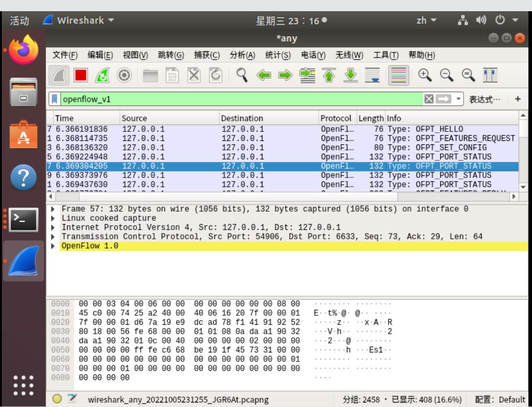The width and height of the screenshot is (532, 407).
Task: Open the 统计(S) menu
Action: pyautogui.click(x=278, y=55)
